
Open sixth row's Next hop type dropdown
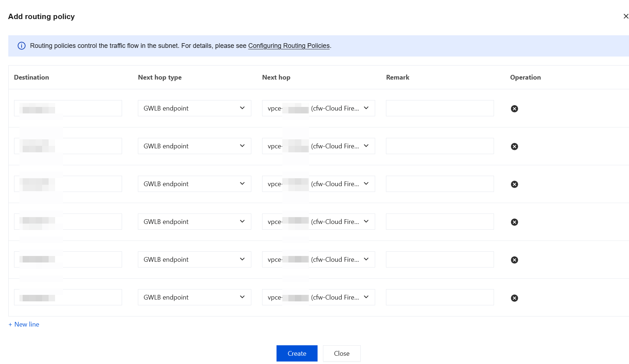coord(194,297)
